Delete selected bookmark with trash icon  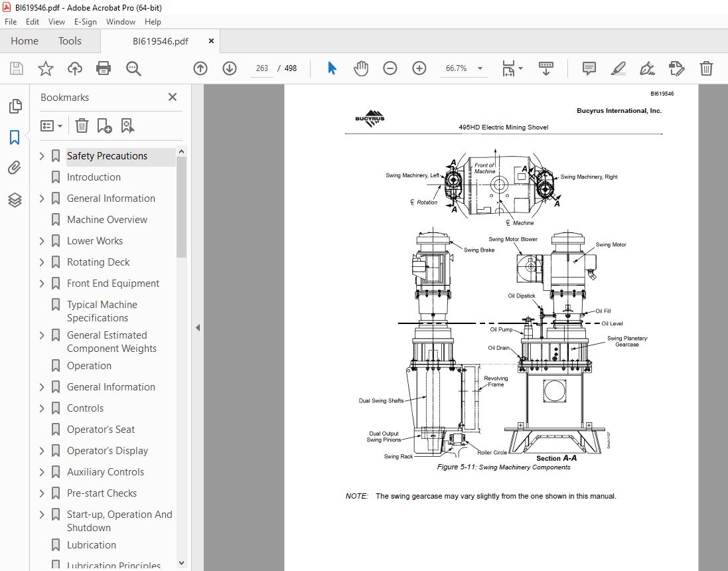click(x=82, y=125)
